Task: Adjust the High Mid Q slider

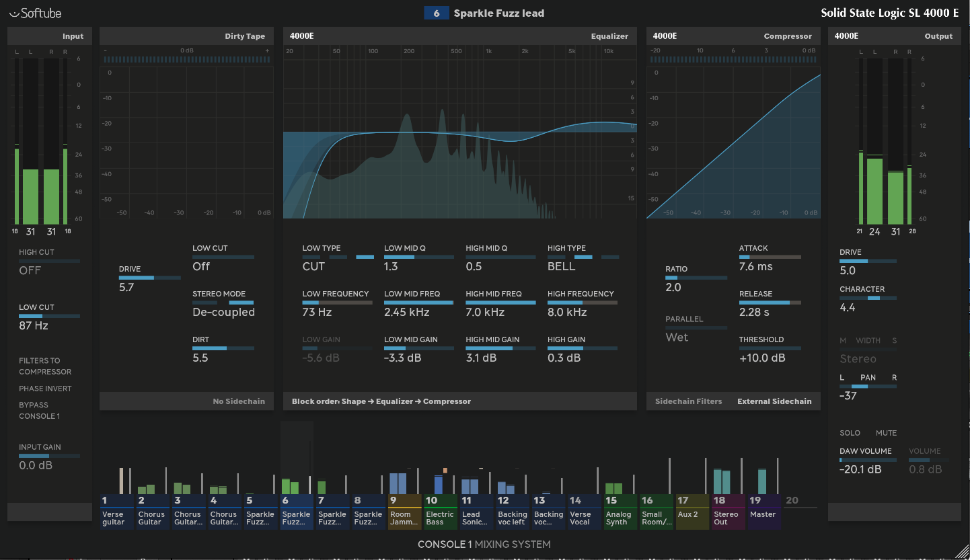Action: (501, 257)
